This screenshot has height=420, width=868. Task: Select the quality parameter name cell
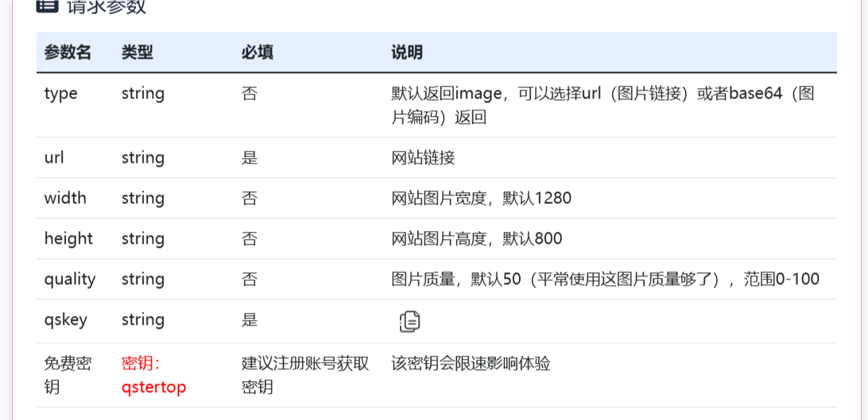[x=70, y=279]
